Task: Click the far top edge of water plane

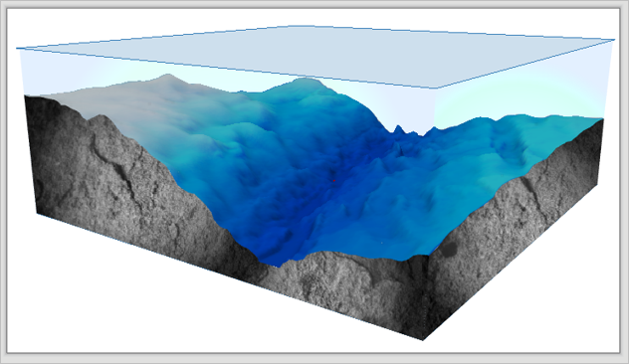Action: (x=293, y=27)
